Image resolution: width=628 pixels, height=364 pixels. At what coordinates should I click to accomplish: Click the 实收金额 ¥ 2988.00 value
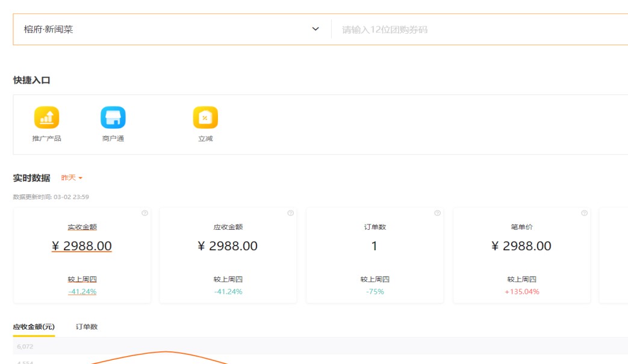(82, 246)
